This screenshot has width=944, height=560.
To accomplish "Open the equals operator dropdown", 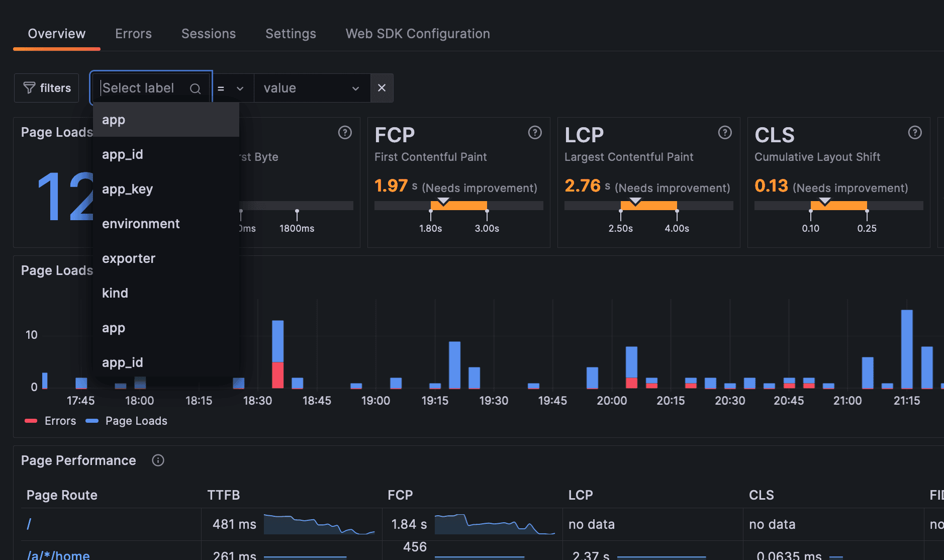I will point(232,88).
